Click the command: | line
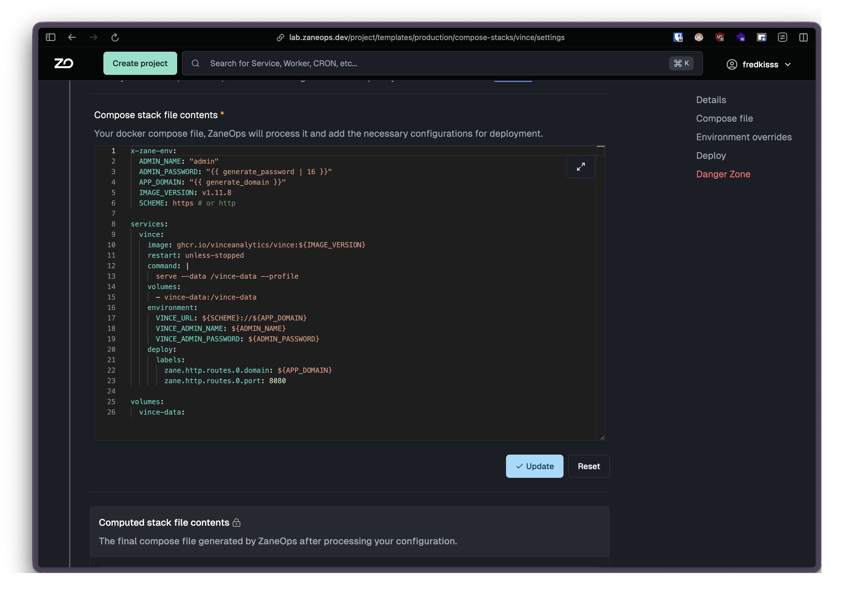The image size is (854, 616). (x=168, y=266)
